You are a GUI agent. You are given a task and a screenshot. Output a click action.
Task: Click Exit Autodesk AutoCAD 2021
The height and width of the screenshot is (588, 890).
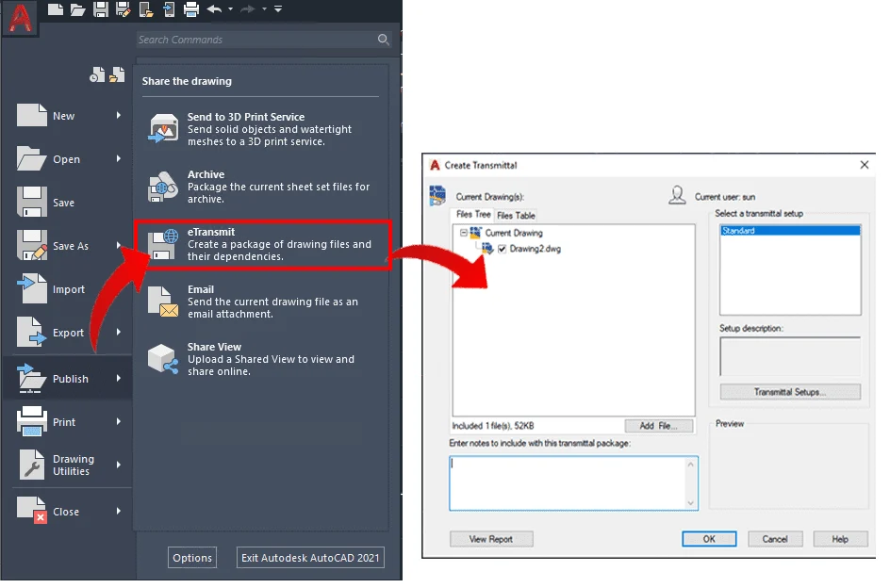pos(310,558)
